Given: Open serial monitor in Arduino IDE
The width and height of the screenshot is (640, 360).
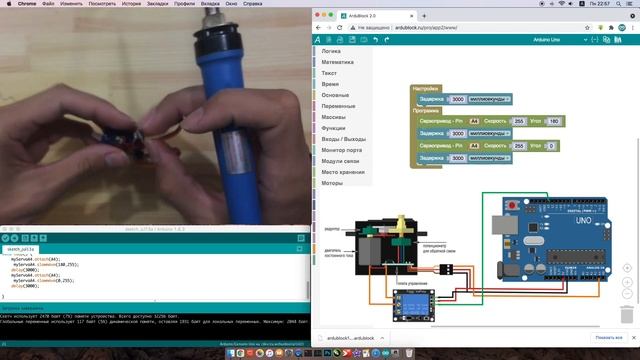Looking at the screenshot, I should point(301,238).
